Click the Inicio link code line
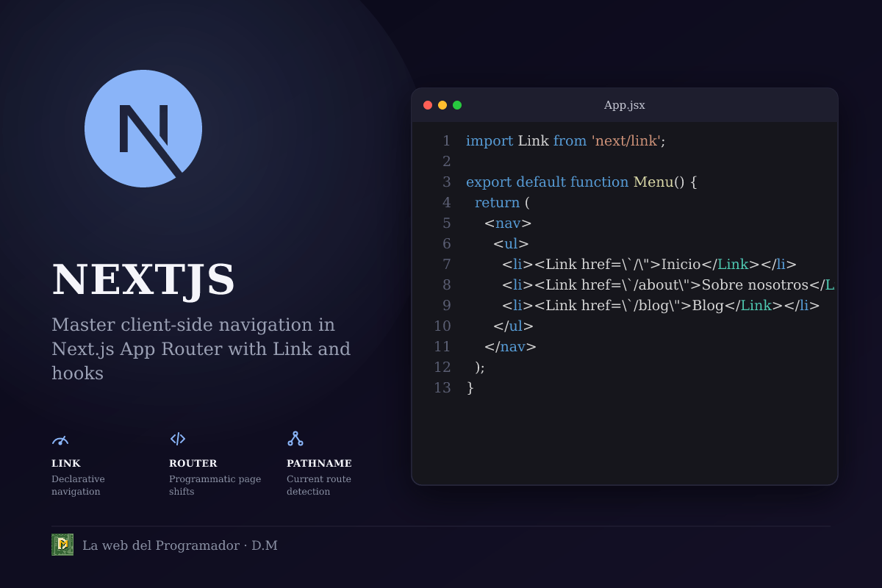 point(650,264)
